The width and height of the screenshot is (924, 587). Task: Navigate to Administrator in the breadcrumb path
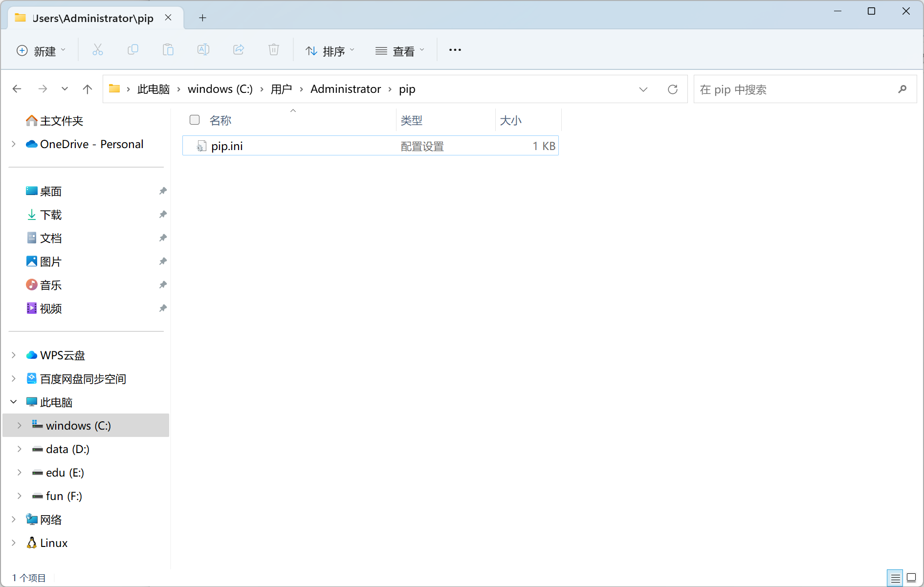(x=346, y=89)
